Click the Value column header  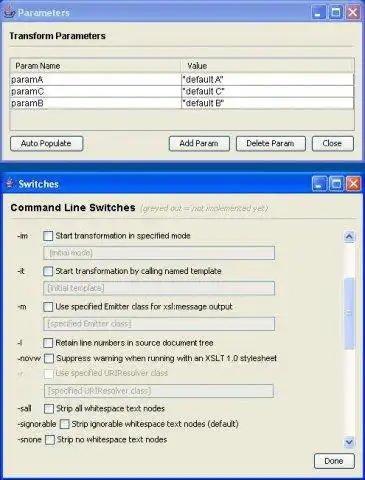[267, 66]
